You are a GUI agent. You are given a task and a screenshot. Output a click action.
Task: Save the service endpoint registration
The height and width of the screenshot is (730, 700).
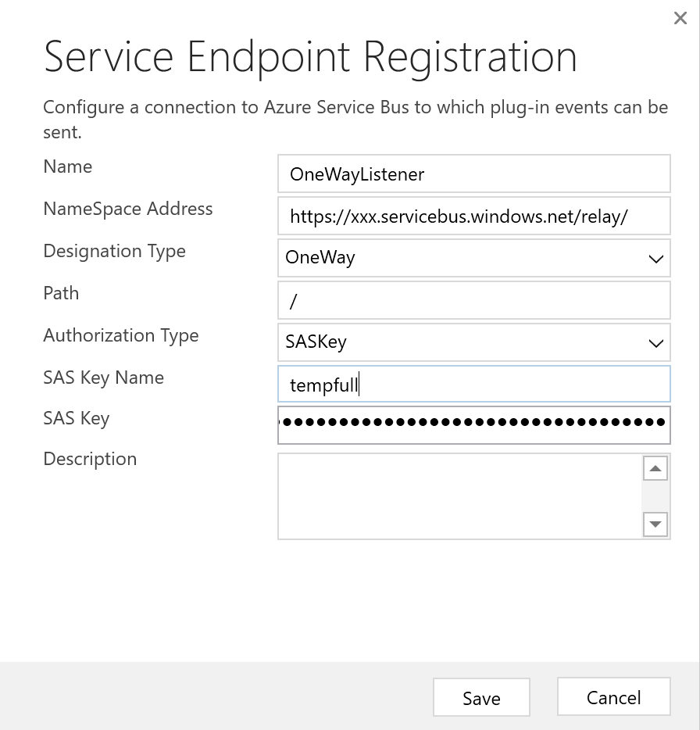pyautogui.click(x=481, y=697)
